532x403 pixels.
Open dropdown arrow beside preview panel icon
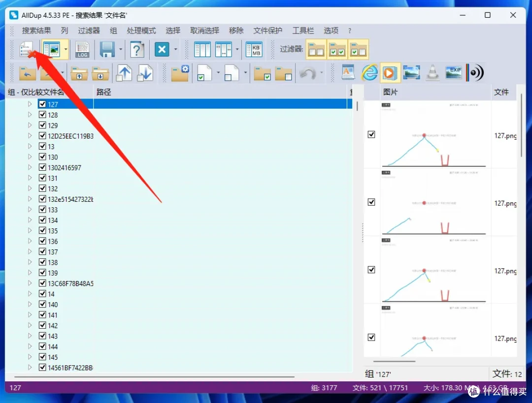(x=66, y=50)
